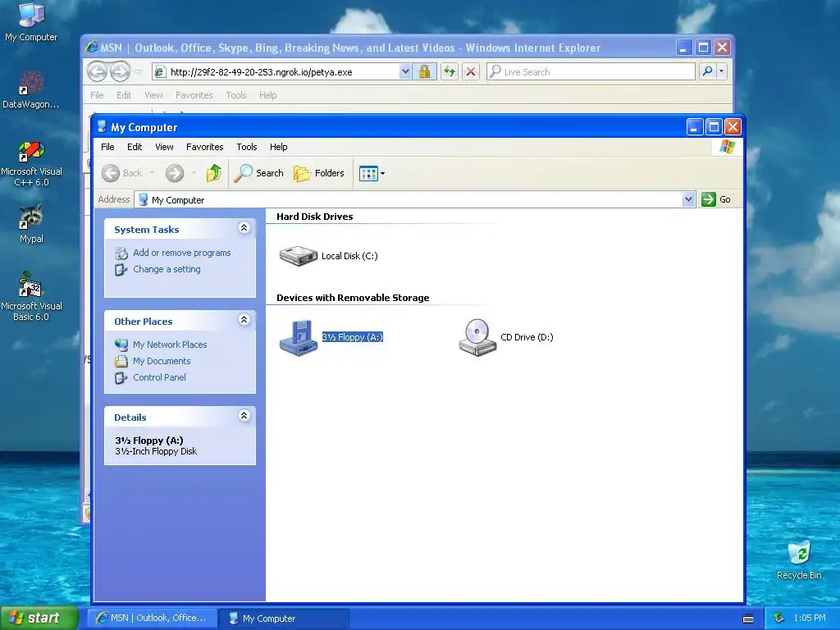The image size is (840, 630).
Task: Click the Forward arrow in My Computer
Action: click(x=175, y=173)
